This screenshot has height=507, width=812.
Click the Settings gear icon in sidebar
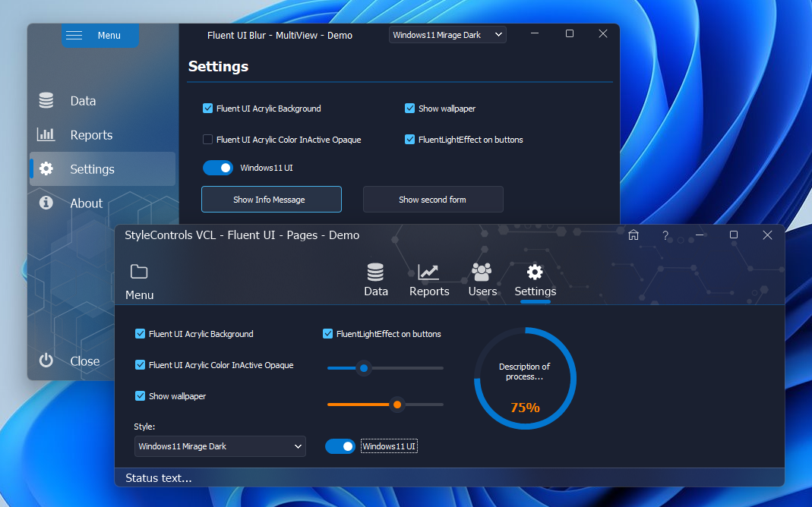(46, 168)
